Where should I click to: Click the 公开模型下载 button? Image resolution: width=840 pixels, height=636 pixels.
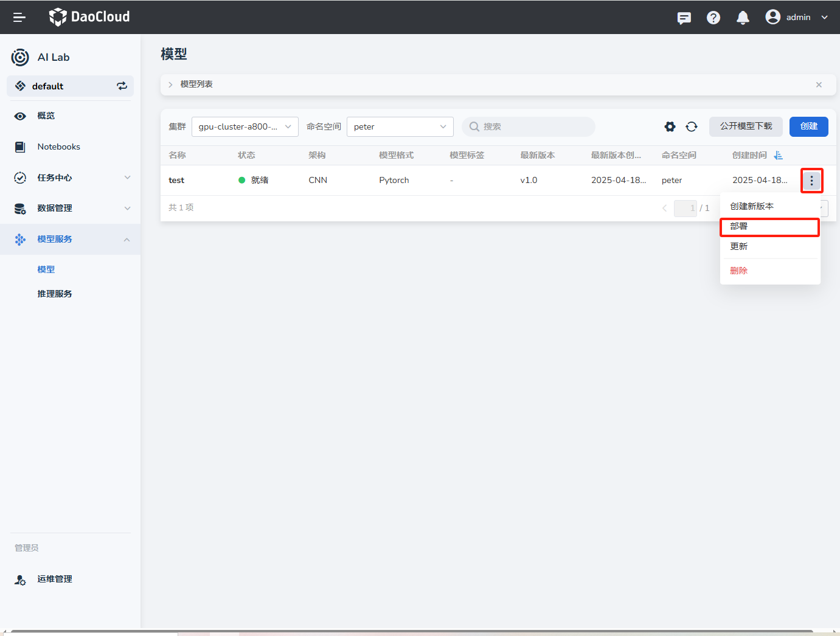click(746, 126)
